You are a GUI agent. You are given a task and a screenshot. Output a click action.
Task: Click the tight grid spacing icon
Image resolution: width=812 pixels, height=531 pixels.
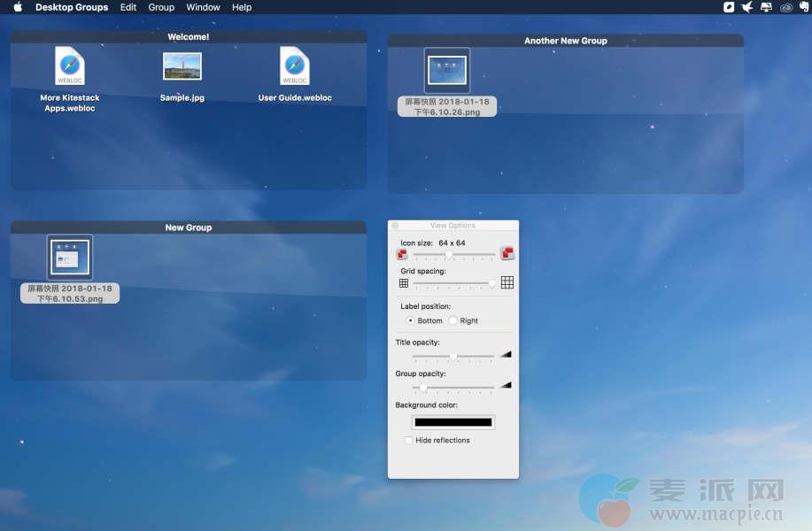click(x=404, y=283)
